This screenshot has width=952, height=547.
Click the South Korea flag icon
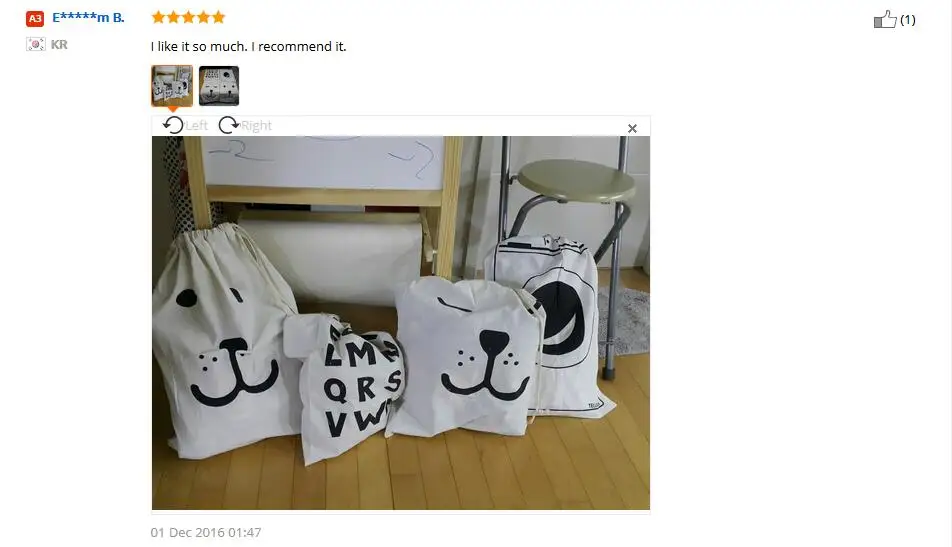click(35, 44)
